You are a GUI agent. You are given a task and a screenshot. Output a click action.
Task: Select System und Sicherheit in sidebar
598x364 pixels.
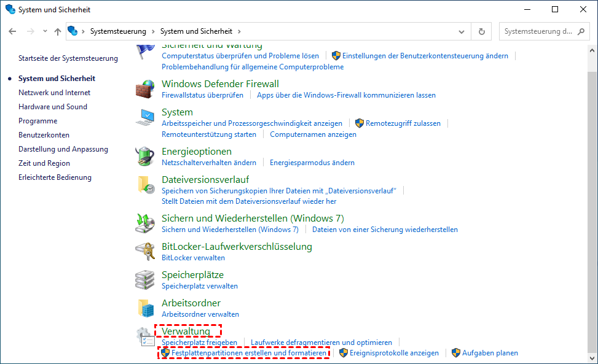(57, 79)
